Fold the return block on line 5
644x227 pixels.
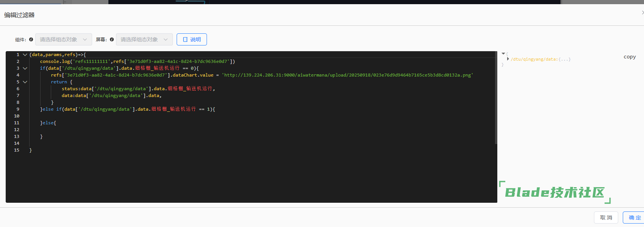[25, 82]
